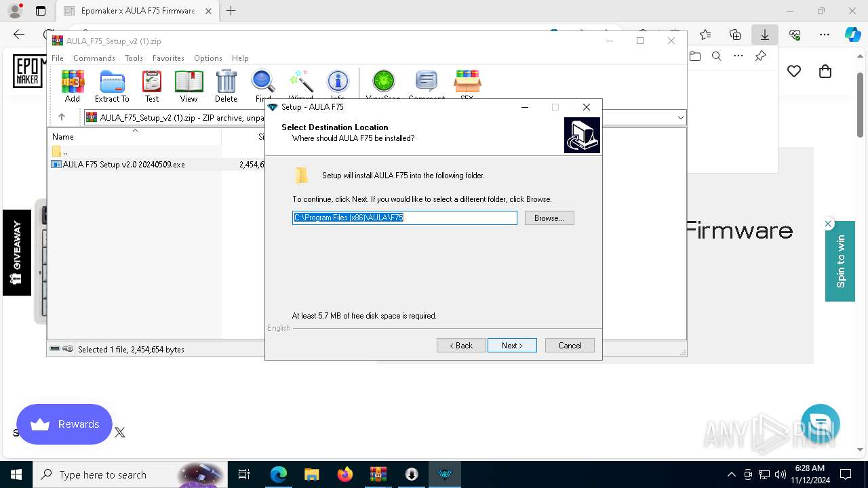Click the browser back arrow
The height and width of the screenshot is (488, 868).
[19, 35]
